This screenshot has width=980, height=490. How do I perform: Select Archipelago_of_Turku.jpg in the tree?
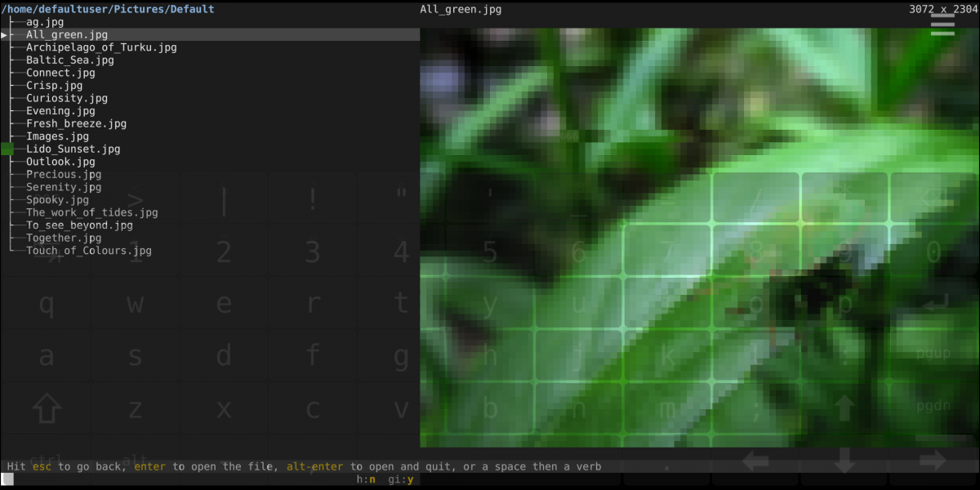tap(101, 47)
